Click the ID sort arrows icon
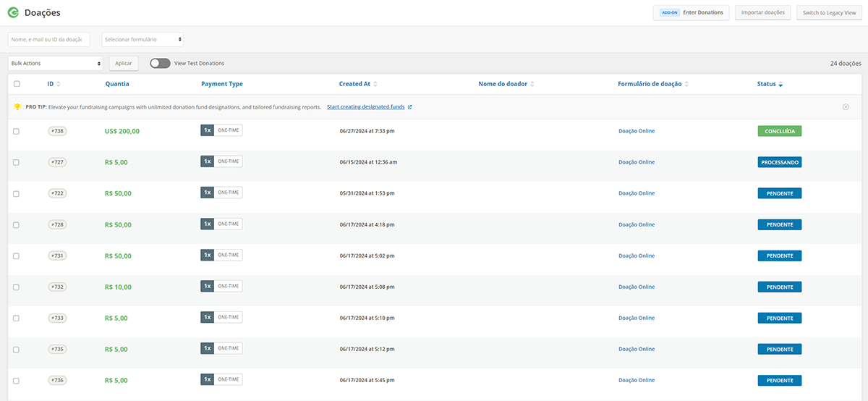The width and height of the screenshot is (868, 401). click(x=59, y=85)
